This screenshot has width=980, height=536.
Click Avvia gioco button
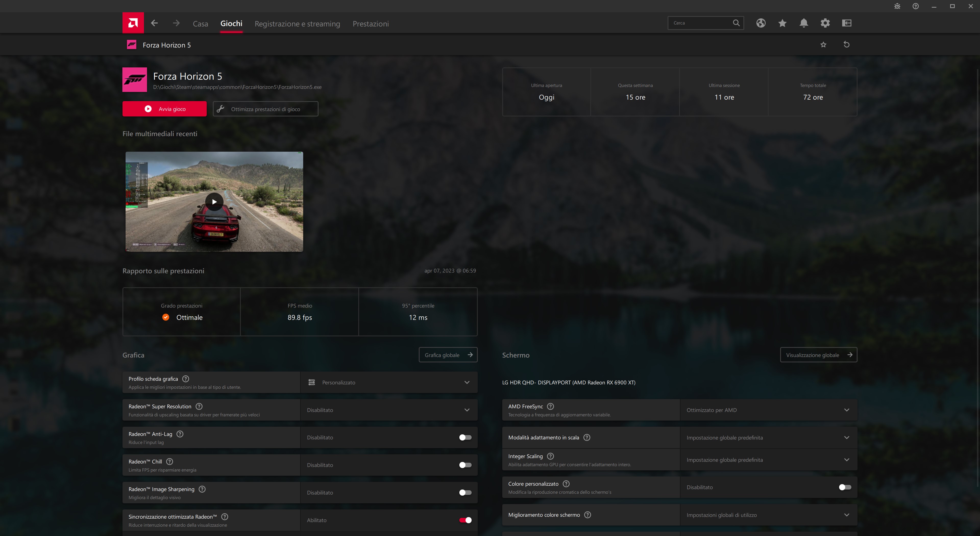[x=164, y=109]
